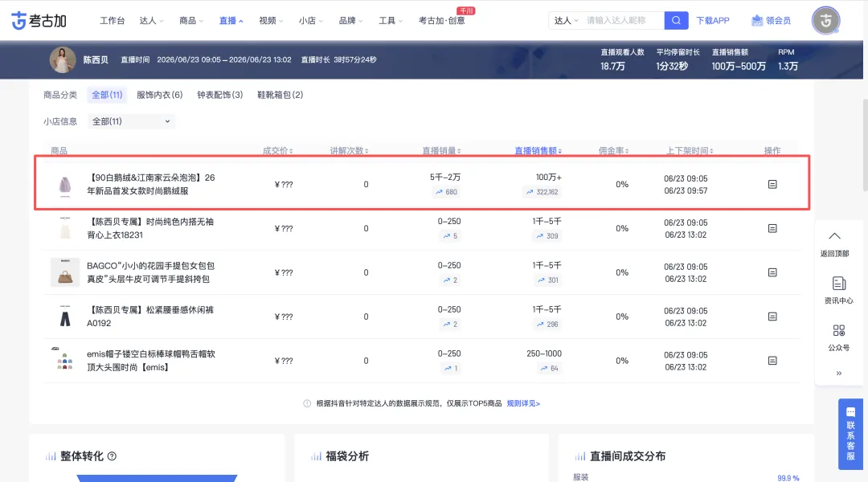
Task: Click trend value 301 in BAGCO row
Action: tap(552, 280)
